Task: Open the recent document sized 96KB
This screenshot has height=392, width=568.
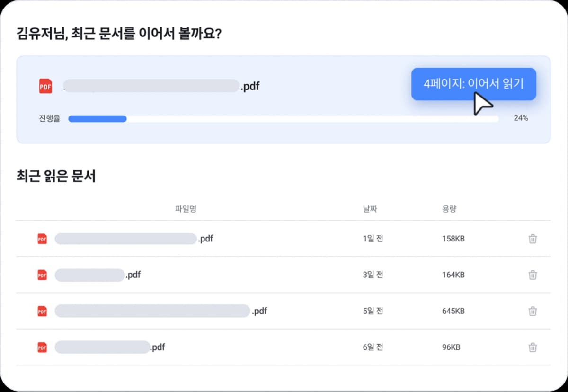Action: [110, 347]
